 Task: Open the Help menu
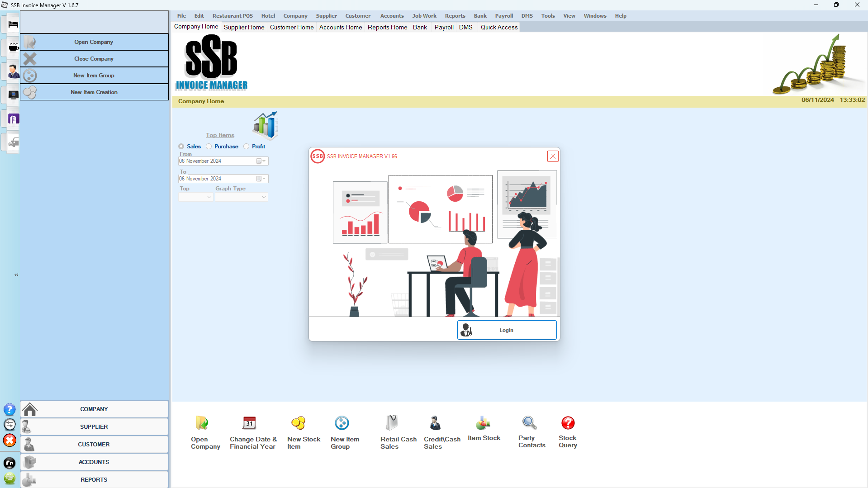point(621,16)
